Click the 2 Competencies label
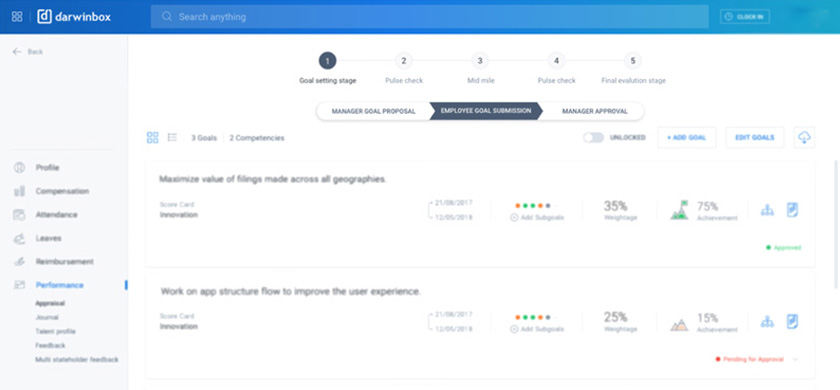This screenshot has width=840, height=390. coord(257,138)
